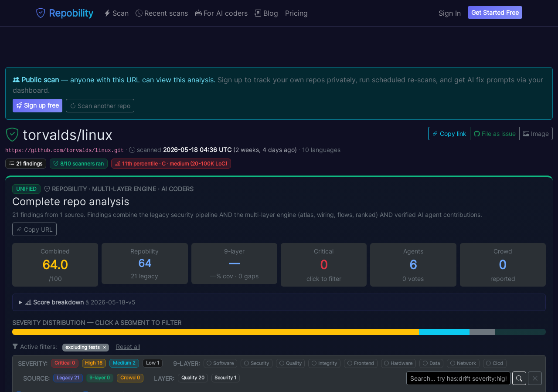Click the 21 findings badge
Screen dimensions: 558x392
[26, 163]
